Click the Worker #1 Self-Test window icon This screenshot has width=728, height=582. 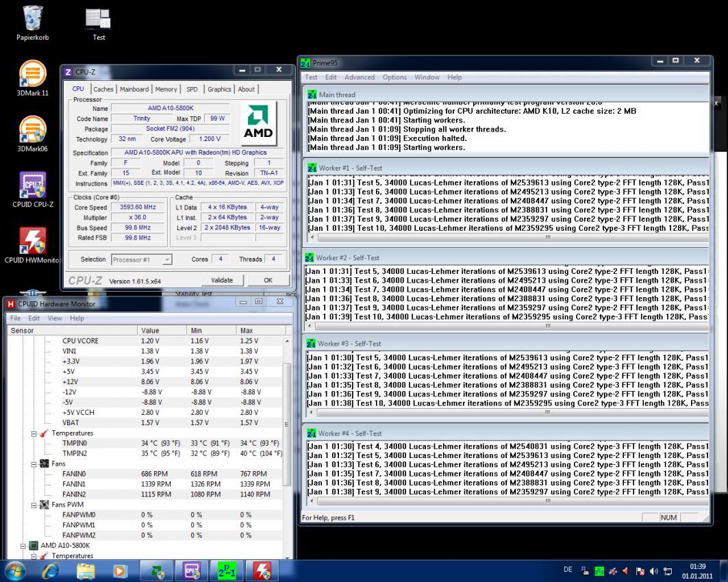point(312,168)
